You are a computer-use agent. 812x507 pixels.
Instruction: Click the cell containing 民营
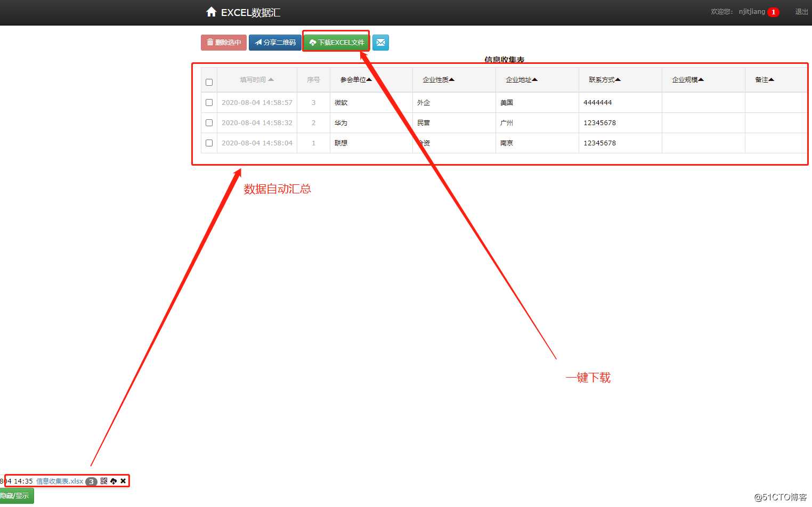[x=454, y=122]
